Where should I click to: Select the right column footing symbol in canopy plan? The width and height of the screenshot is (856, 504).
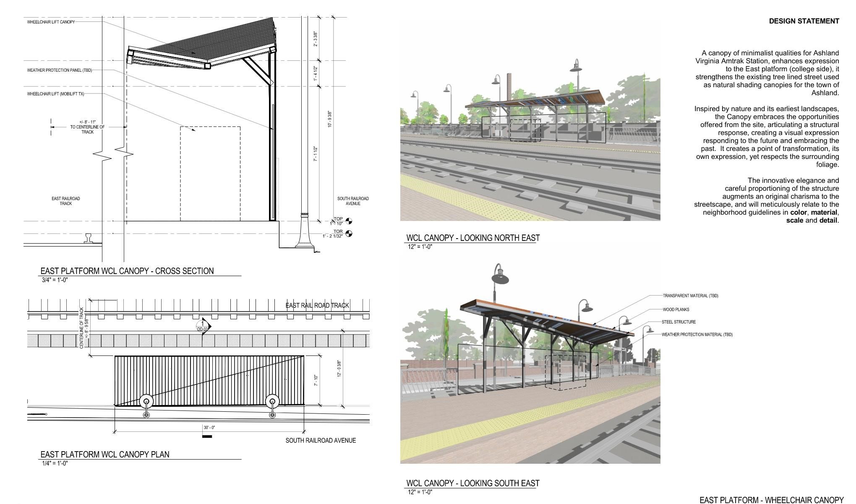[273, 400]
